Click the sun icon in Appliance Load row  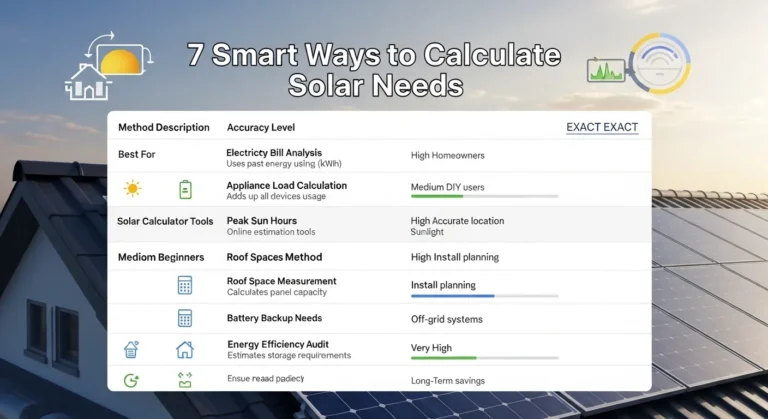[x=132, y=189]
